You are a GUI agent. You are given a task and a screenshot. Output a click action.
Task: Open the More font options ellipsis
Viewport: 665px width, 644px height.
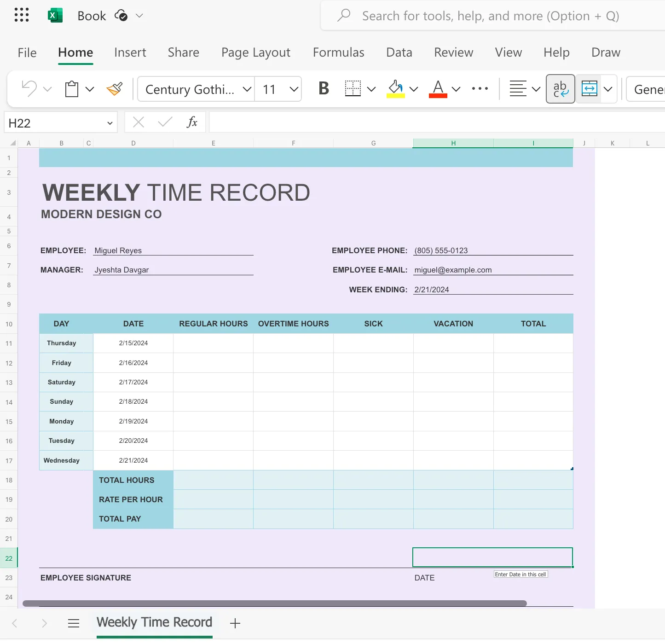click(x=480, y=88)
